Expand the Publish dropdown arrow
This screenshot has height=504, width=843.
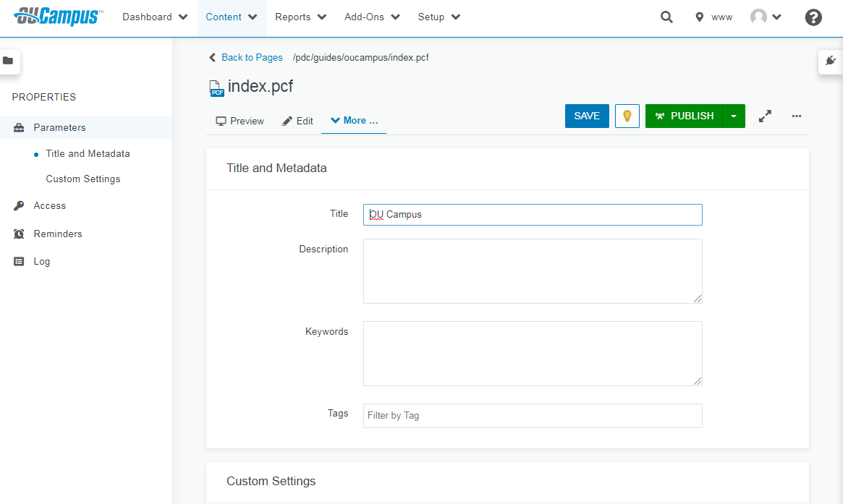[734, 116]
